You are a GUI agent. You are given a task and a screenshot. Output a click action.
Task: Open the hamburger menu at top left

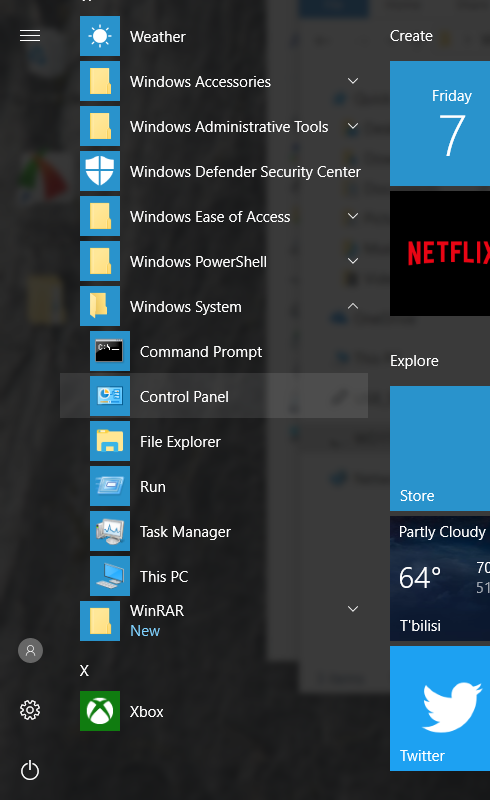tap(30, 36)
